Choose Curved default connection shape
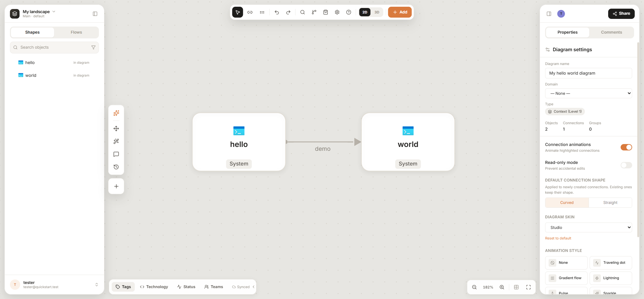The height and width of the screenshot is (299, 644). 567,203
